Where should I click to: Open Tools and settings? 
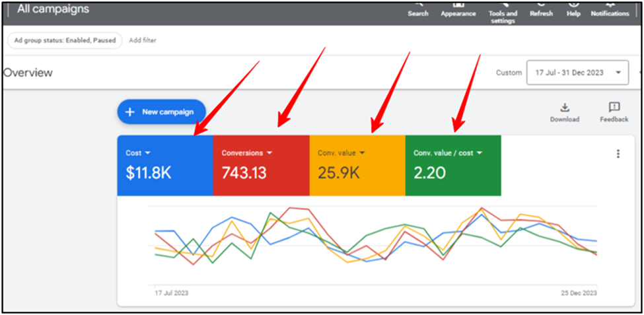(502, 14)
